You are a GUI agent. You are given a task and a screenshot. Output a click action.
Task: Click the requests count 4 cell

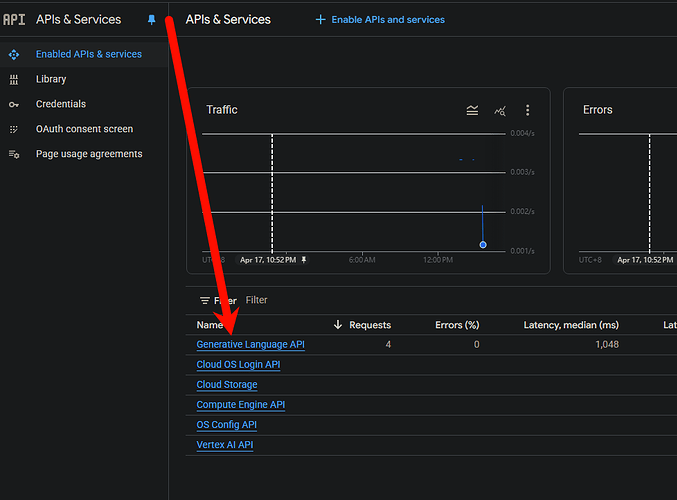point(388,345)
